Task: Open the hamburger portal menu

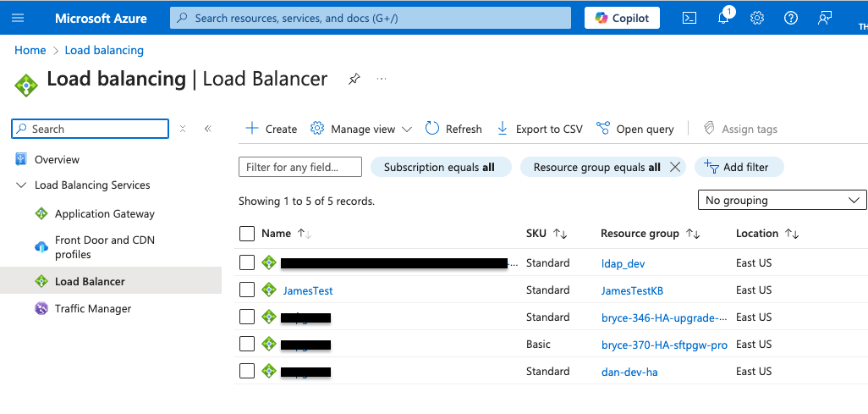Action: point(18,18)
